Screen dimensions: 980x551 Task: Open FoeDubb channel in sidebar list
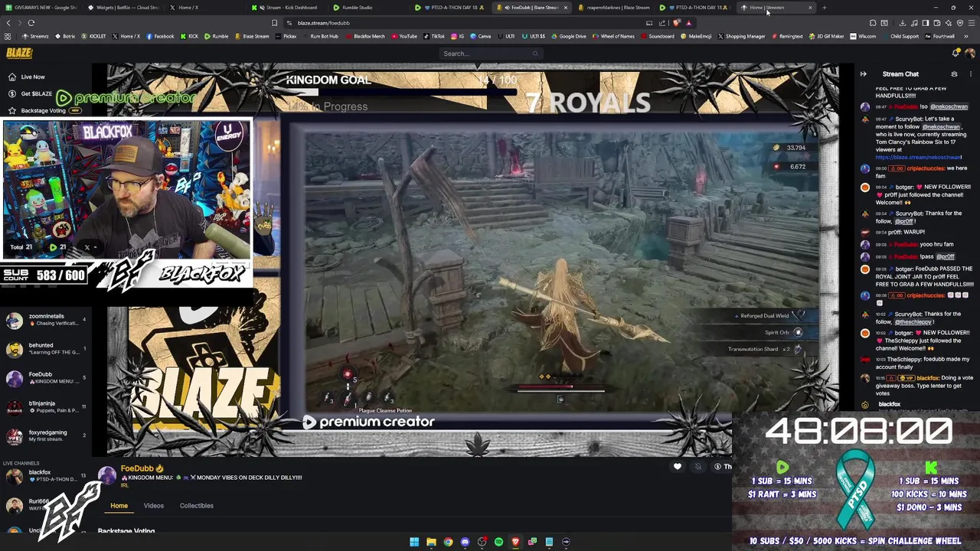[x=44, y=378]
